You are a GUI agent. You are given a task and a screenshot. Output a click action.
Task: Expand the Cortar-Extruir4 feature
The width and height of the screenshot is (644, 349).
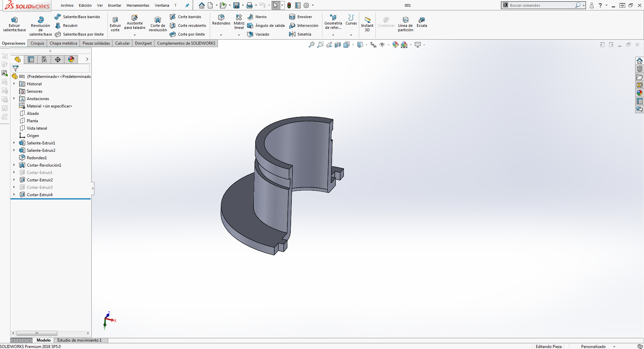[14, 194]
